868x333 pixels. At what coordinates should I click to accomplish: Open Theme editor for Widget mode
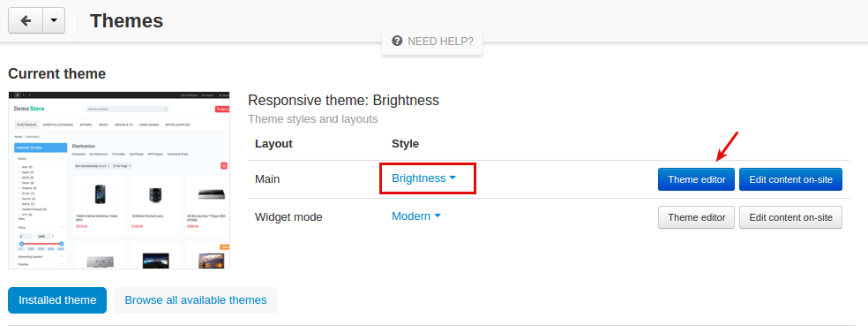[x=696, y=217]
